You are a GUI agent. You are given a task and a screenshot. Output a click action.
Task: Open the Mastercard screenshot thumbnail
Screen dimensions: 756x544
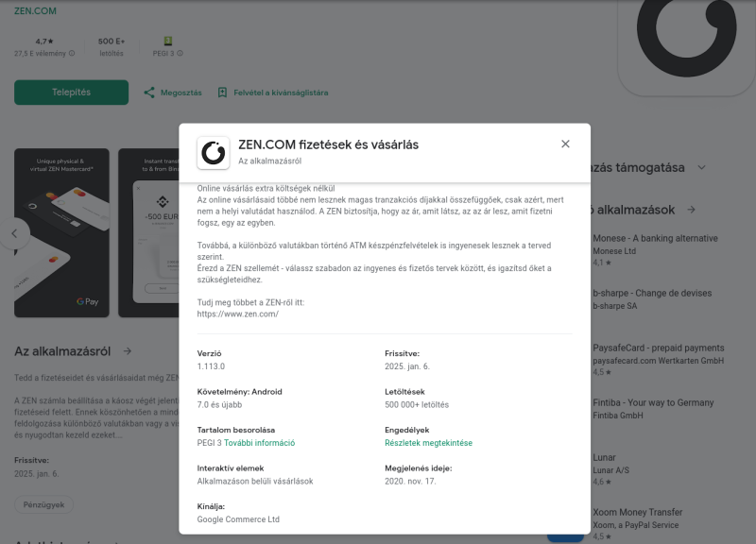[x=61, y=232]
